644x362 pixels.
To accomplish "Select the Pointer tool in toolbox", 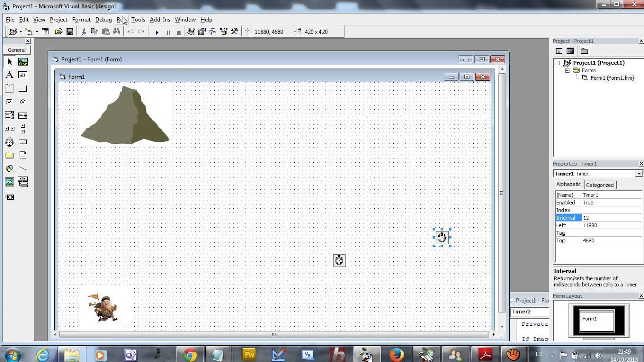I will [x=9, y=62].
